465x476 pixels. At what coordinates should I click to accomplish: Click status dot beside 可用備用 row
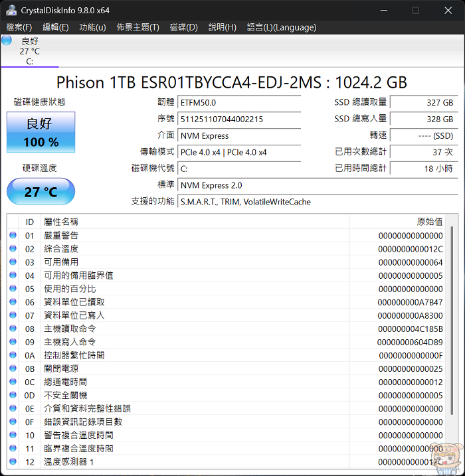(x=13, y=262)
